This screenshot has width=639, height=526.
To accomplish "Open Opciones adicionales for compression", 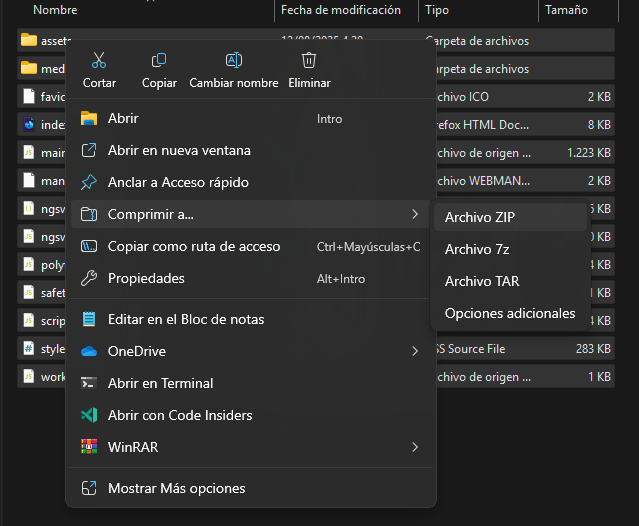I will 510,313.
